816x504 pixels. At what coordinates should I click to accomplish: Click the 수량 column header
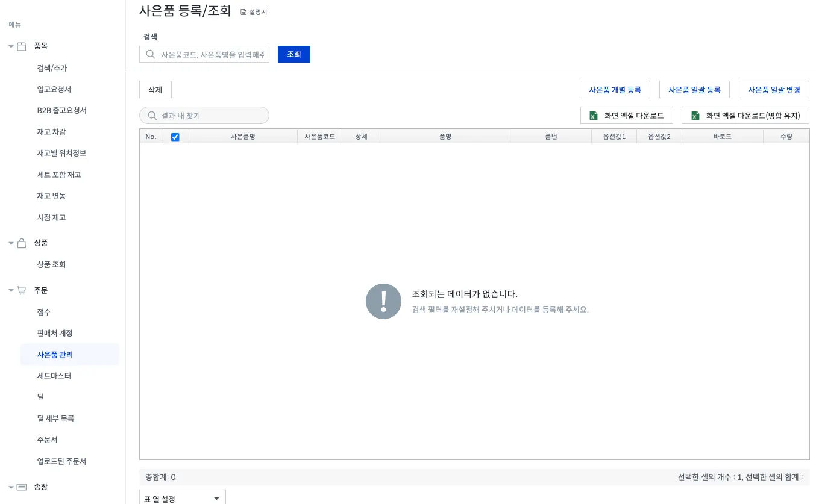pyautogui.click(x=786, y=137)
